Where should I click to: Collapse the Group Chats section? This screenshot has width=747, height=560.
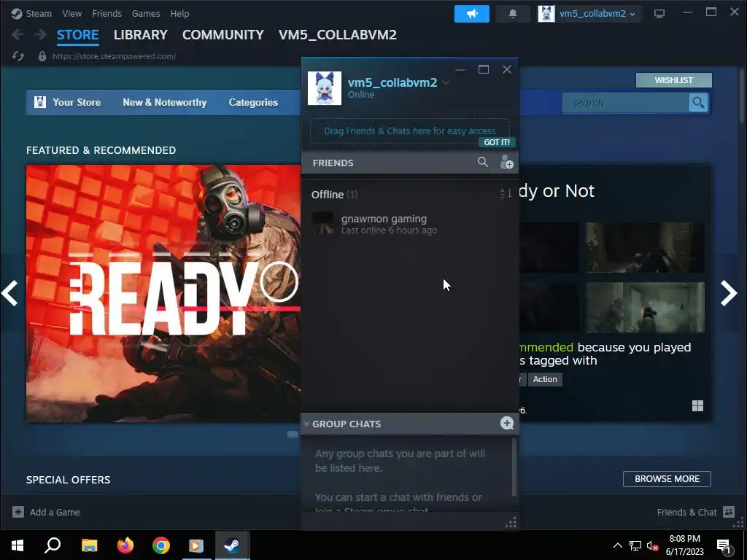click(x=306, y=424)
